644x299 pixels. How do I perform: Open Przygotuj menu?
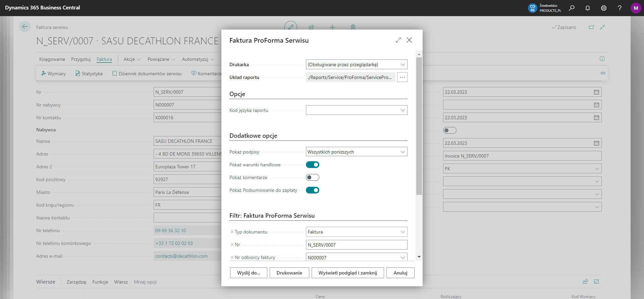[81, 59]
